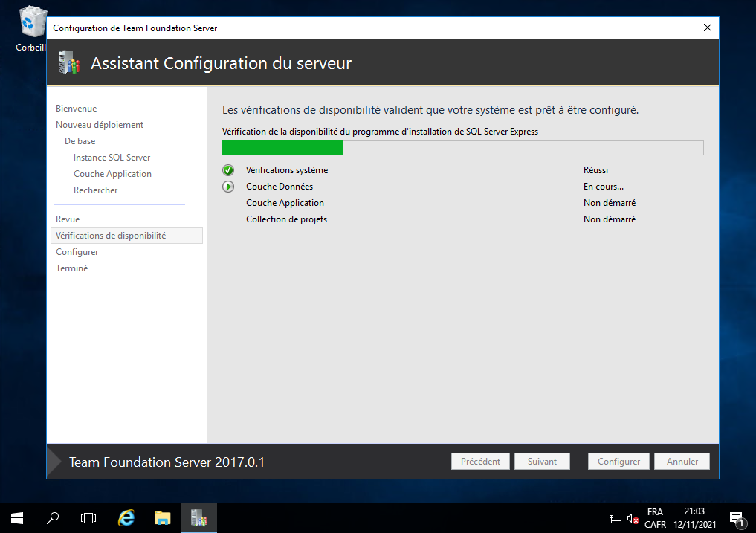This screenshot has width=756, height=533.
Task: Open the notification center icon
Action: pyautogui.click(x=737, y=518)
